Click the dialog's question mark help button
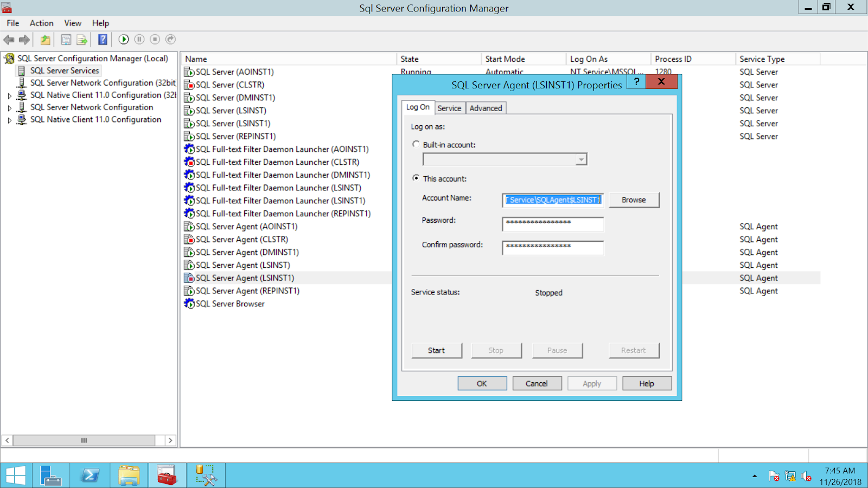The width and height of the screenshot is (868, 488). 637,81
